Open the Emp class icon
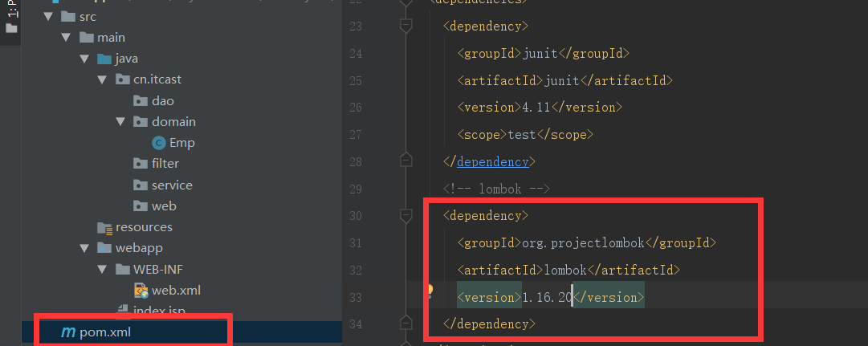Image resolution: width=868 pixels, height=346 pixels. tap(159, 143)
